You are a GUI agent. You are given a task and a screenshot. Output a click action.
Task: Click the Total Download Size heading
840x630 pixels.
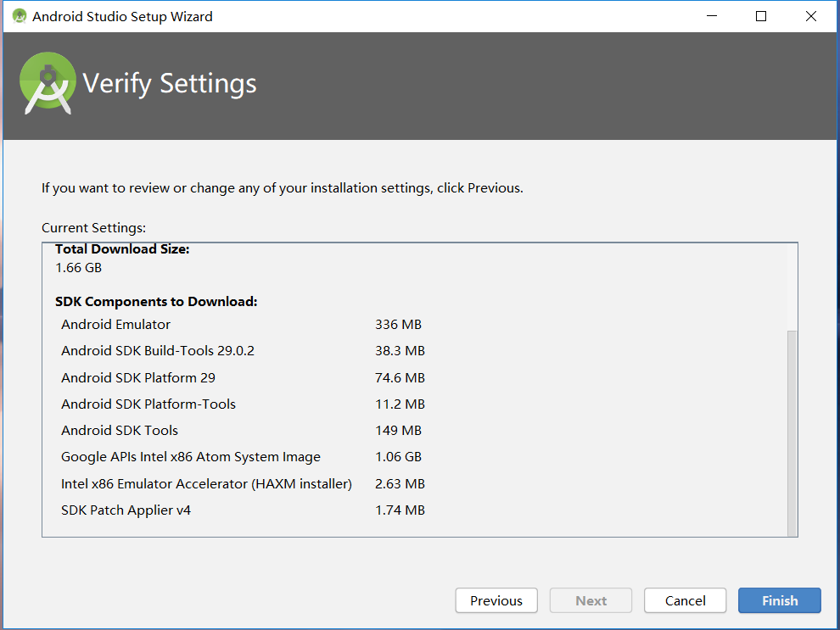122,249
